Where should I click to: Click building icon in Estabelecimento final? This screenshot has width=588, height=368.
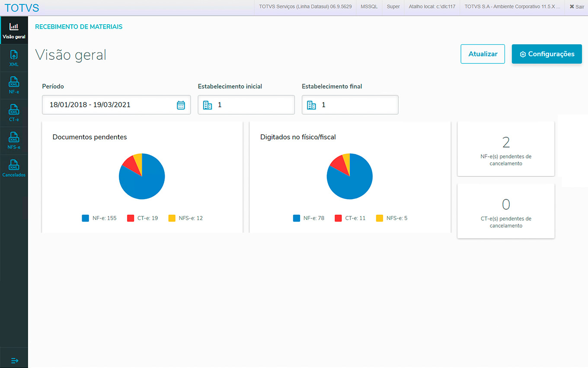pos(311,105)
